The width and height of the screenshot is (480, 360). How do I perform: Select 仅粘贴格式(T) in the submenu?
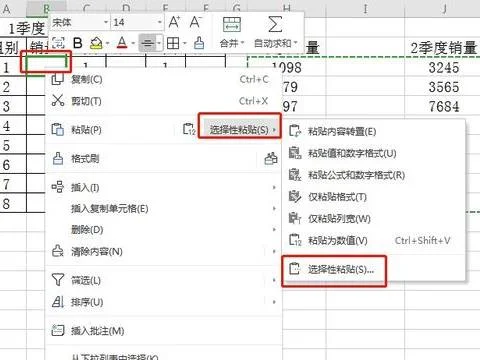[373, 197]
